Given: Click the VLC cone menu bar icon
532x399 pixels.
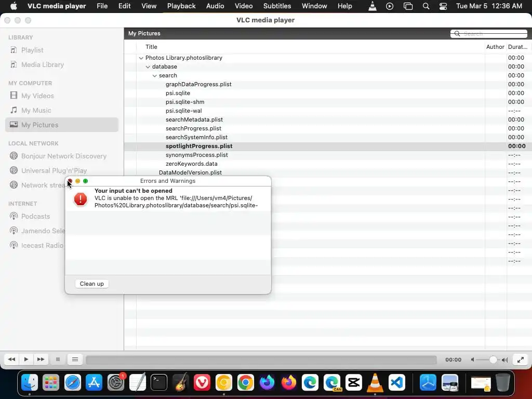Looking at the screenshot, I should [x=373, y=6].
